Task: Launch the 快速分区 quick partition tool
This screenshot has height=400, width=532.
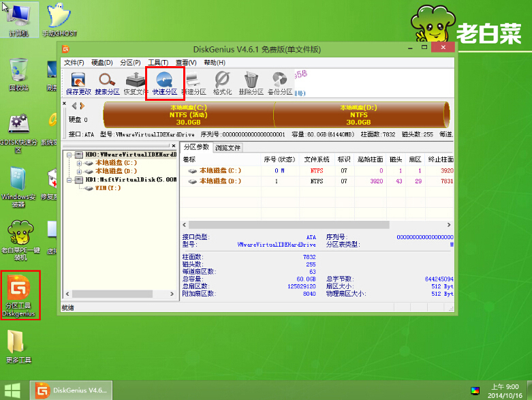Action: (165, 83)
